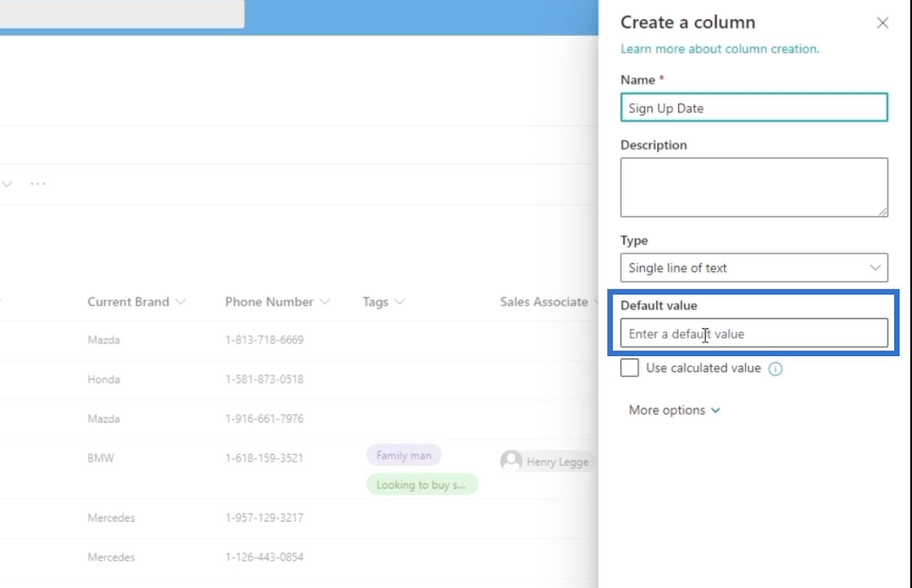Select the phone number 1-581-873-0518

point(264,379)
